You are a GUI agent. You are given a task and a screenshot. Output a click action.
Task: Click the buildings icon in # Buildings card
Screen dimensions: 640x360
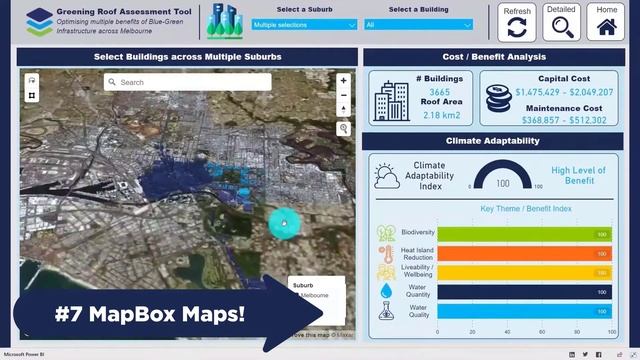tap(392, 101)
